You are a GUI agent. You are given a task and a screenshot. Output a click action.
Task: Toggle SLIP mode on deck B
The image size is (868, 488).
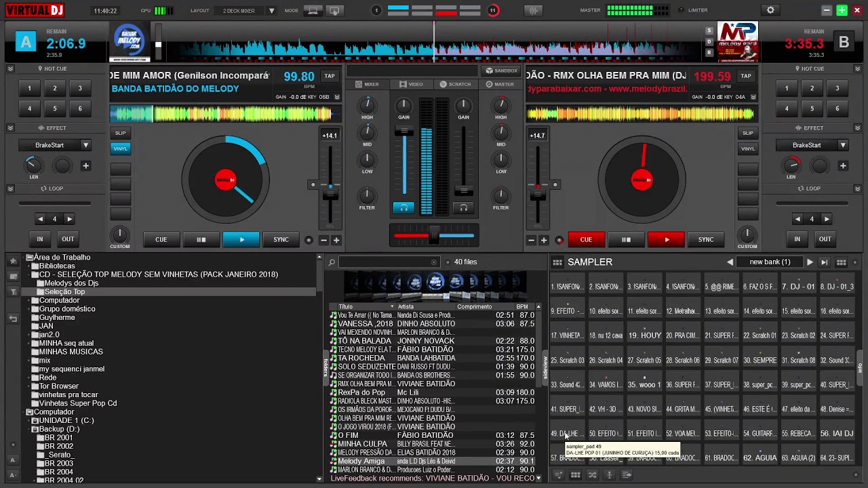[748, 133]
